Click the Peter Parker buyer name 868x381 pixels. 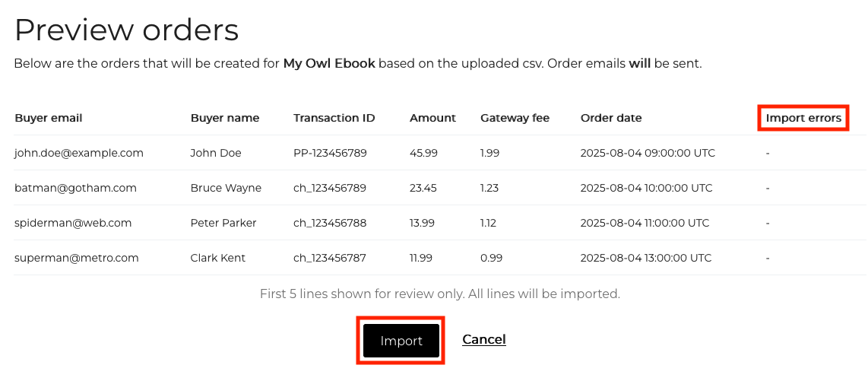tap(223, 223)
